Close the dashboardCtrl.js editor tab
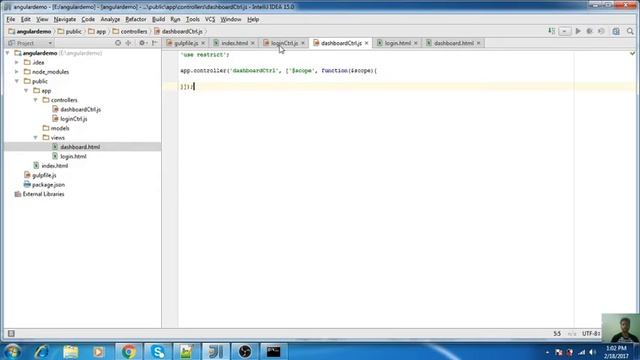Viewport: 640px width, 360px height. (367, 43)
